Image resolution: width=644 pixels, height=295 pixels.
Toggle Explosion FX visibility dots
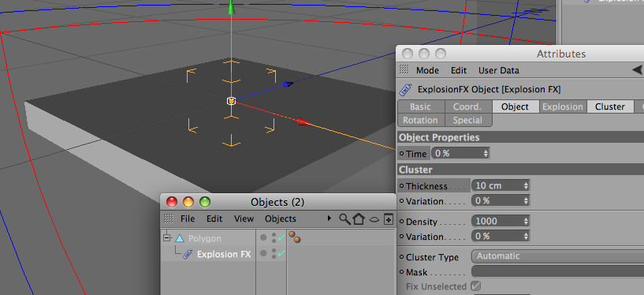tap(274, 253)
